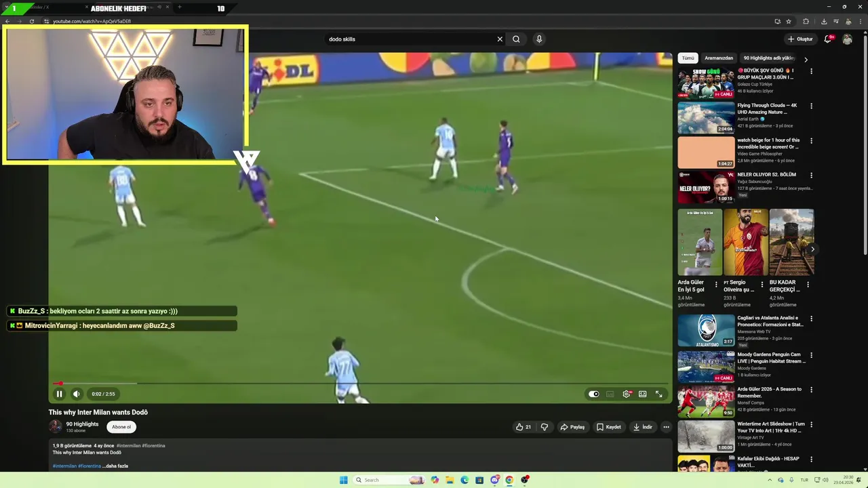Screen dimensions: 868x488
Task: Show next shorts with arrow
Action: point(812,249)
